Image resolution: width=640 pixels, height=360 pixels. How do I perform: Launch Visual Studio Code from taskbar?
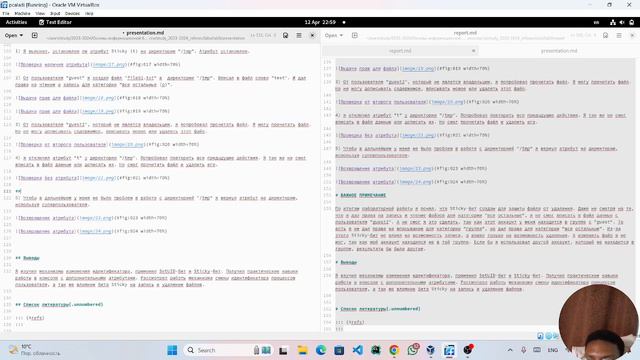358,350
